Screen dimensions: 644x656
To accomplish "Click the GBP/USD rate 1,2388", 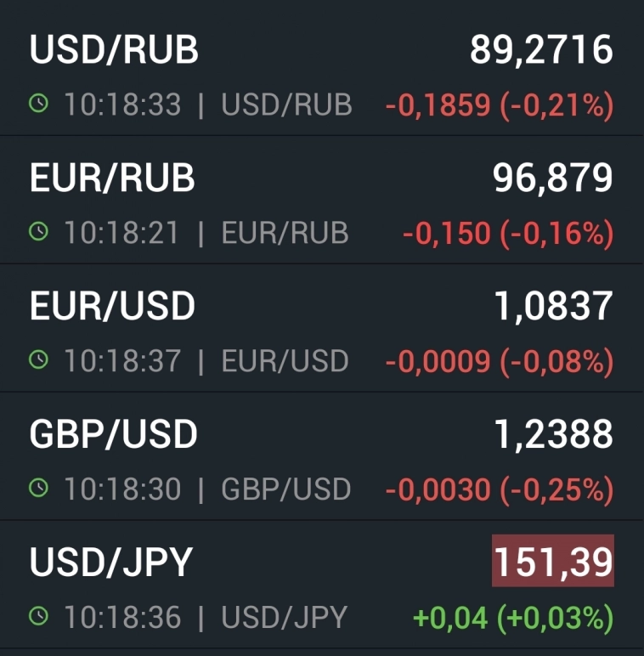I will coord(553,435).
